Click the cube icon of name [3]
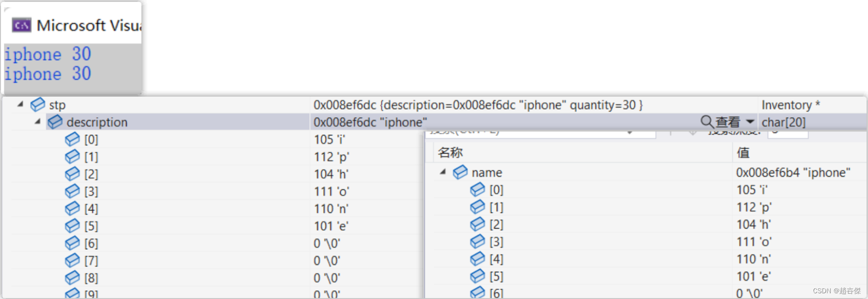 [477, 242]
